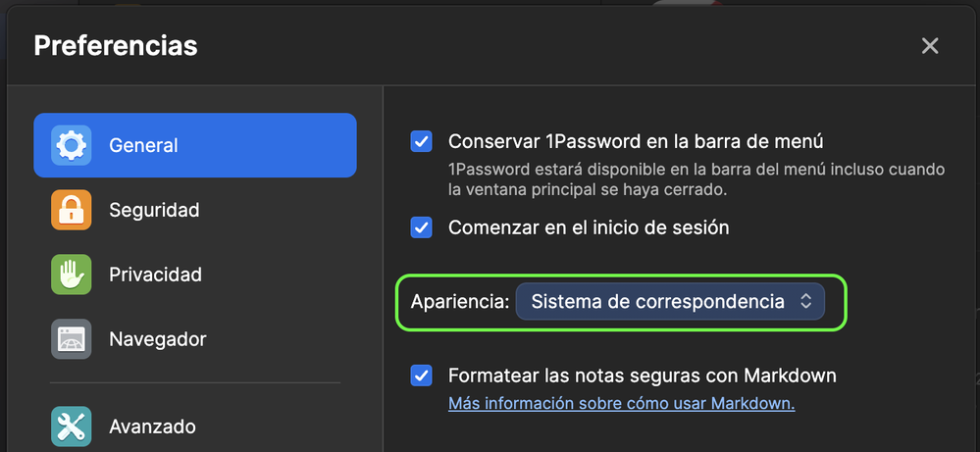Viewport: 980px width, 452px height.
Task: Disable Formatear las notas seguras con Markdown
Action: point(422,375)
